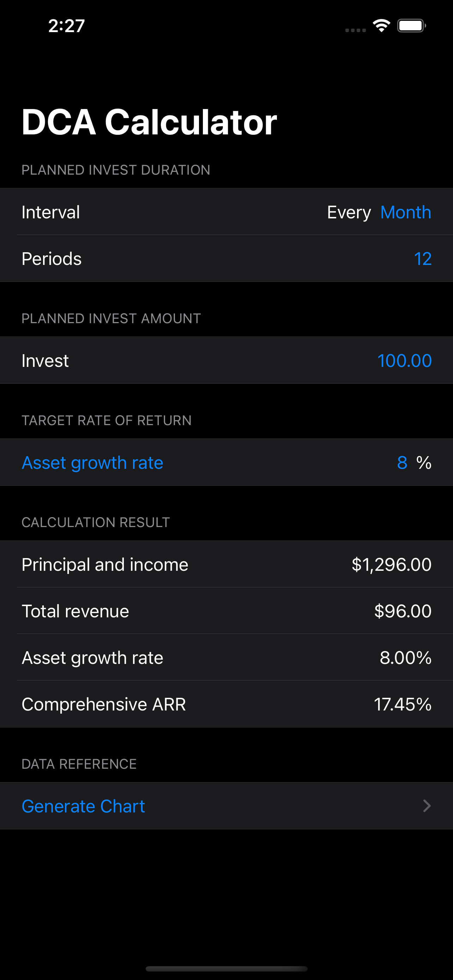Tap the 8.00% asset growth rate result
Viewport: 453px width, 980px height.
pyautogui.click(x=405, y=658)
